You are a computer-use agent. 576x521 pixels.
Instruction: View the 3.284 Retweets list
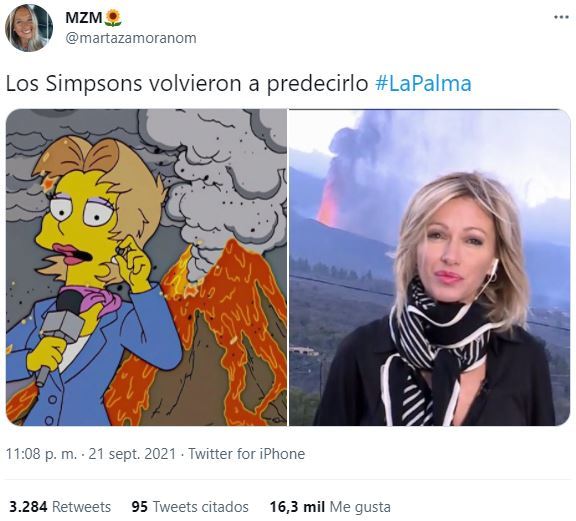pos(60,507)
